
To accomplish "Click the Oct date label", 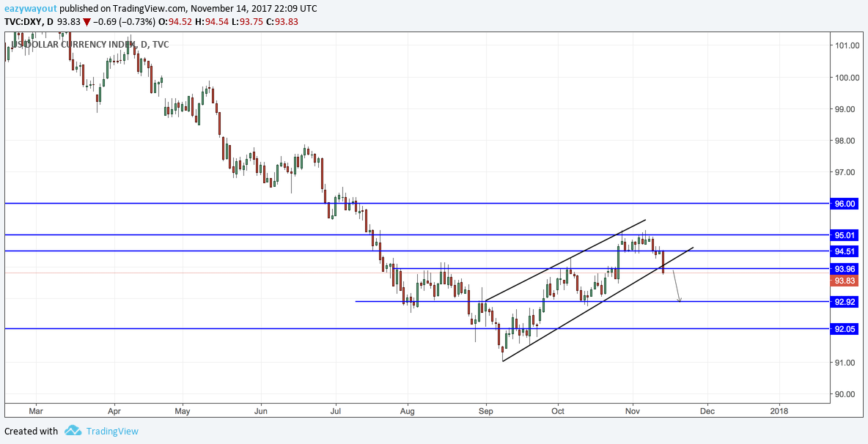I will point(559,411).
